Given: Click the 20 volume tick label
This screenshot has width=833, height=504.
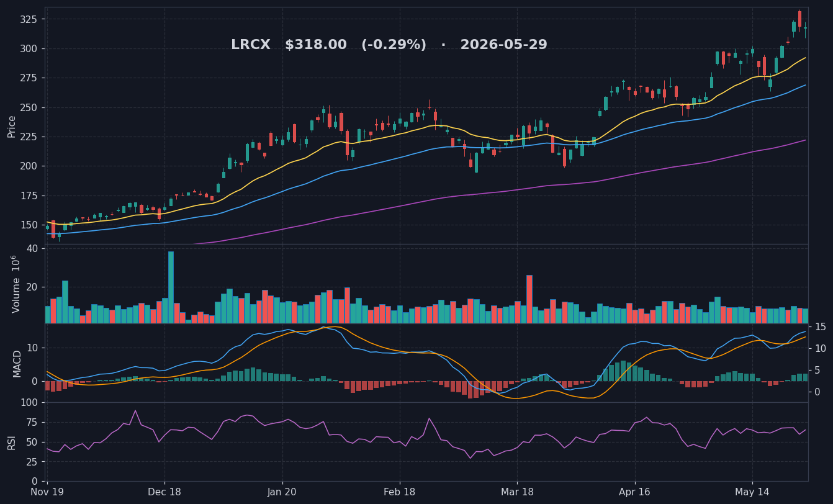Looking at the screenshot, I should pyautogui.click(x=32, y=287).
